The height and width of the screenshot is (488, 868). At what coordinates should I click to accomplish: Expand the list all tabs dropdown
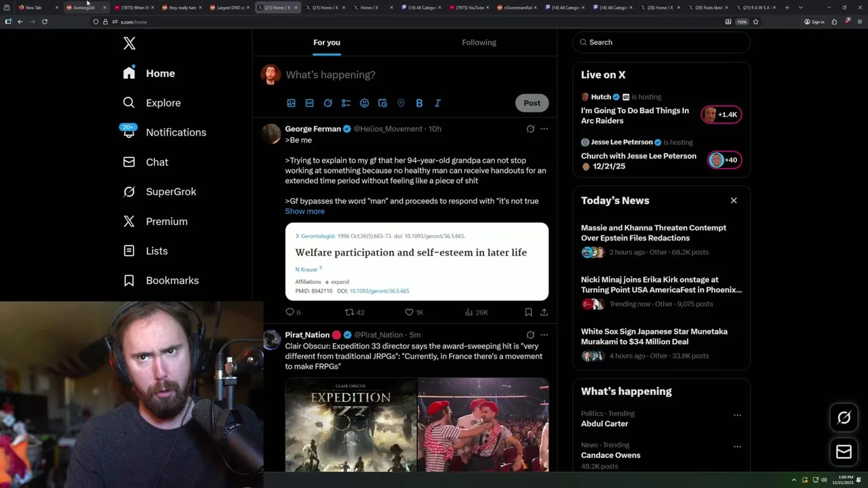click(x=801, y=7)
